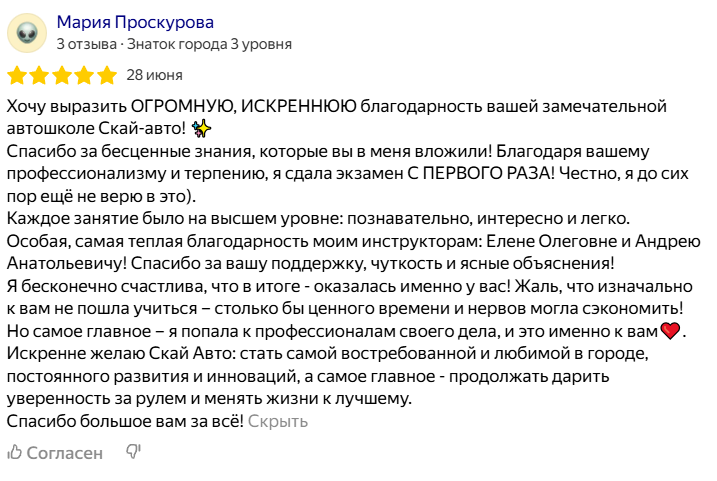The image size is (717, 481).
Task: Click the final Спасибо большое вам за всё text
Action: click(124, 421)
